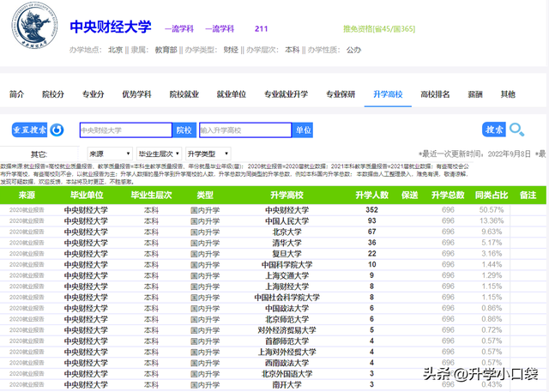Switch to the 专业分 tab
The width and height of the screenshot is (549, 392).
(94, 94)
